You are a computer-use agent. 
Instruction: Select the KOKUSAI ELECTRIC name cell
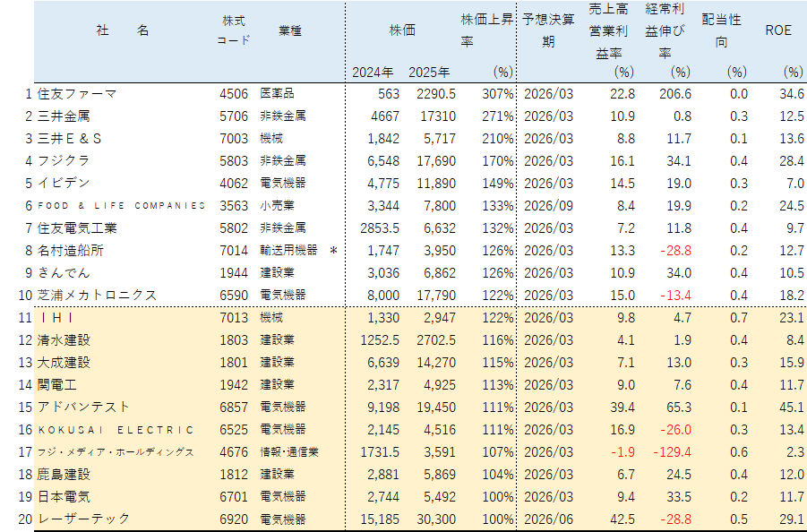[116, 430]
